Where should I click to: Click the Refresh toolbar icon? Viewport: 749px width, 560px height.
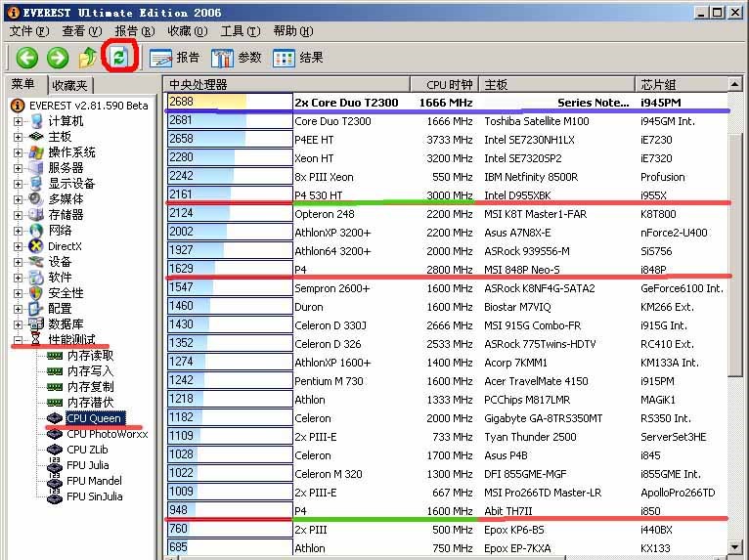pyautogui.click(x=119, y=57)
